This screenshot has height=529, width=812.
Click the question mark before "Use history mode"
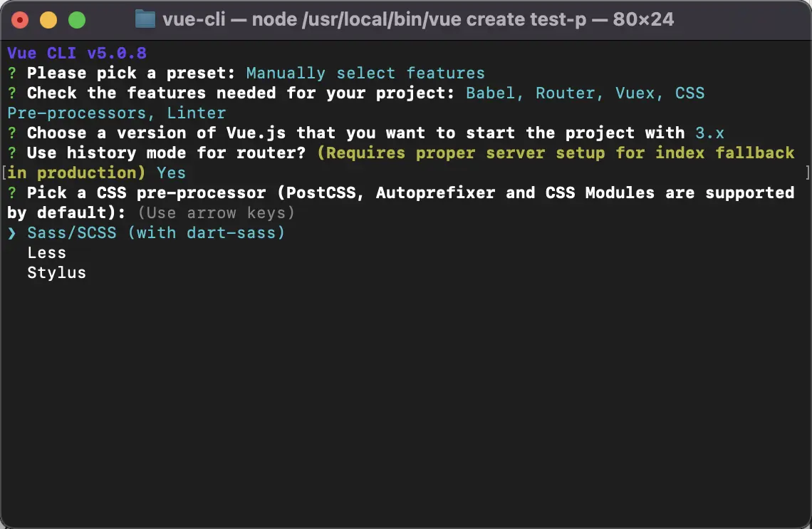click(11, 153)
